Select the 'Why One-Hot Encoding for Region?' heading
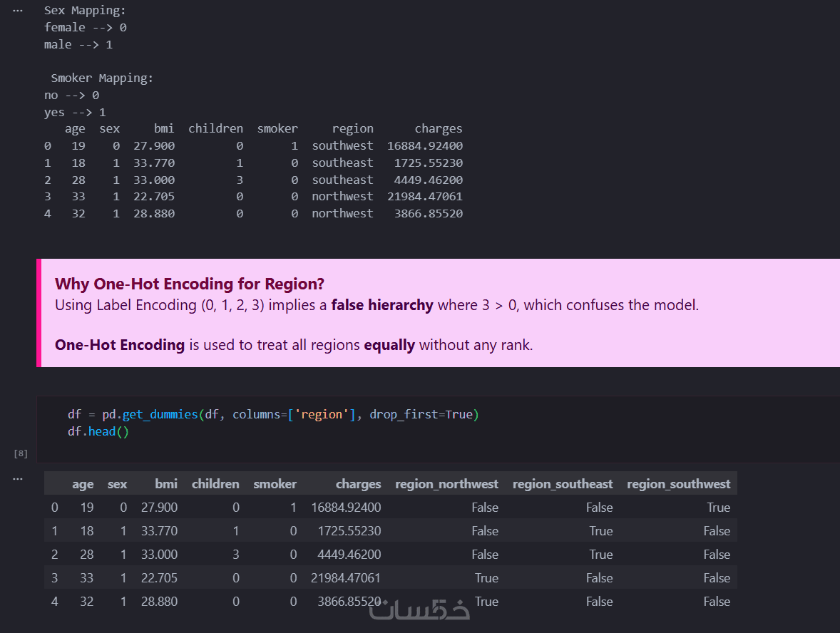 pyautogui.click(x=190, y=284)
